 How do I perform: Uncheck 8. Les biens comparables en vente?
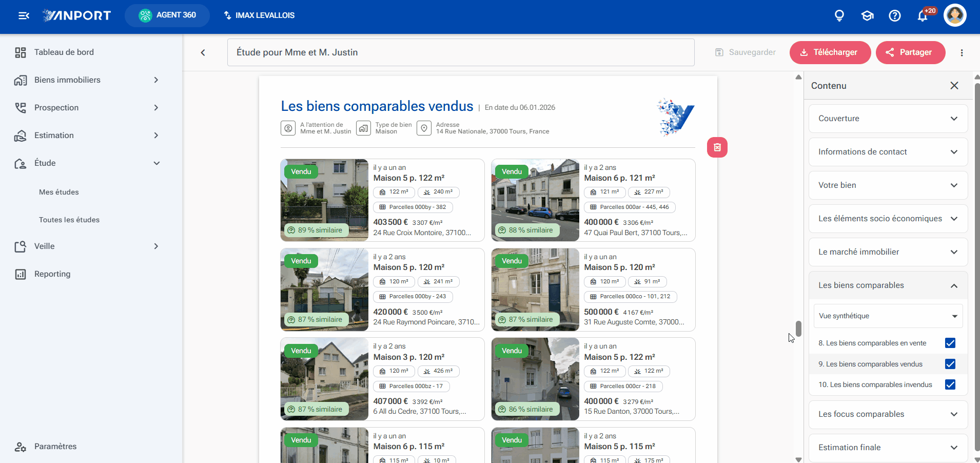950,343
